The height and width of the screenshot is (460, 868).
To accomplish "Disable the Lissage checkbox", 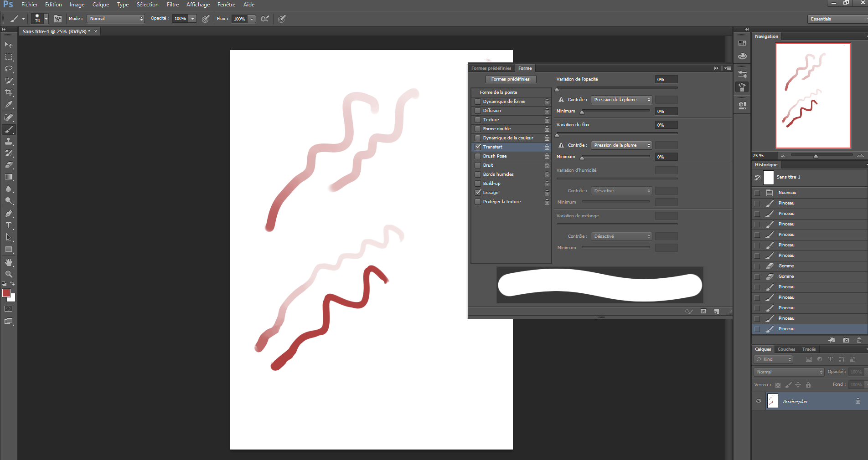I will (x=478, y=193).
